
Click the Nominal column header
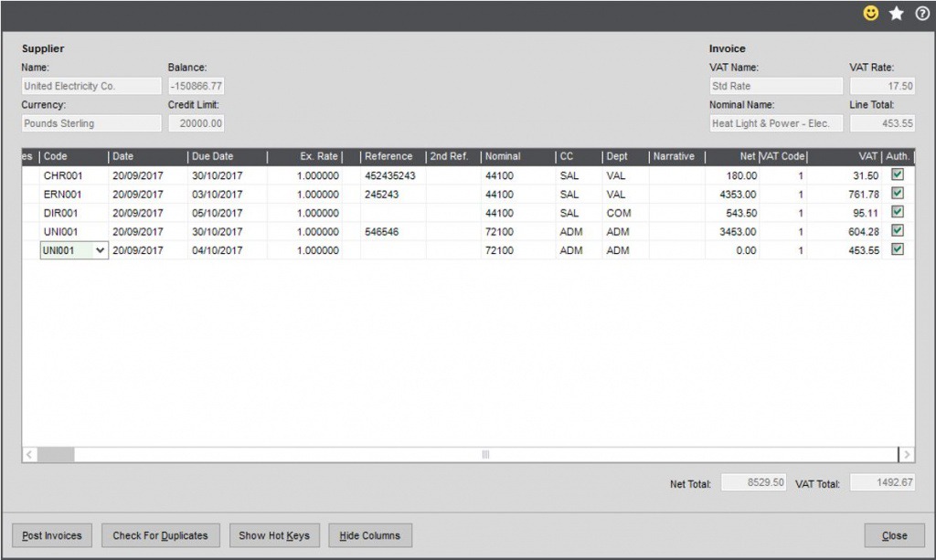(x=518, y=156)
